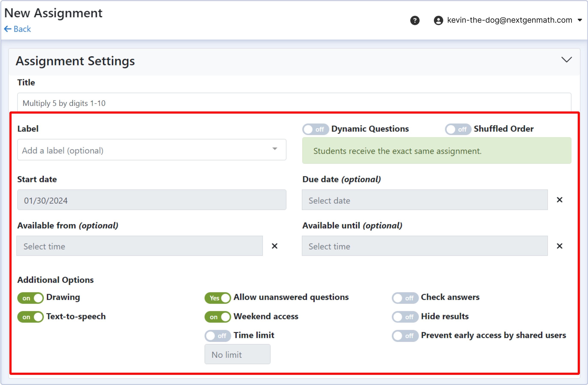Click the Start date field
The width and height of the screenshot is (588, 385).
(151, 200)
